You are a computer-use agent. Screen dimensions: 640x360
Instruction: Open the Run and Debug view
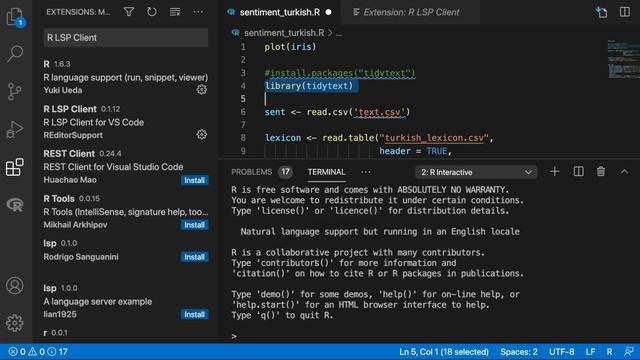coord(15,129)
